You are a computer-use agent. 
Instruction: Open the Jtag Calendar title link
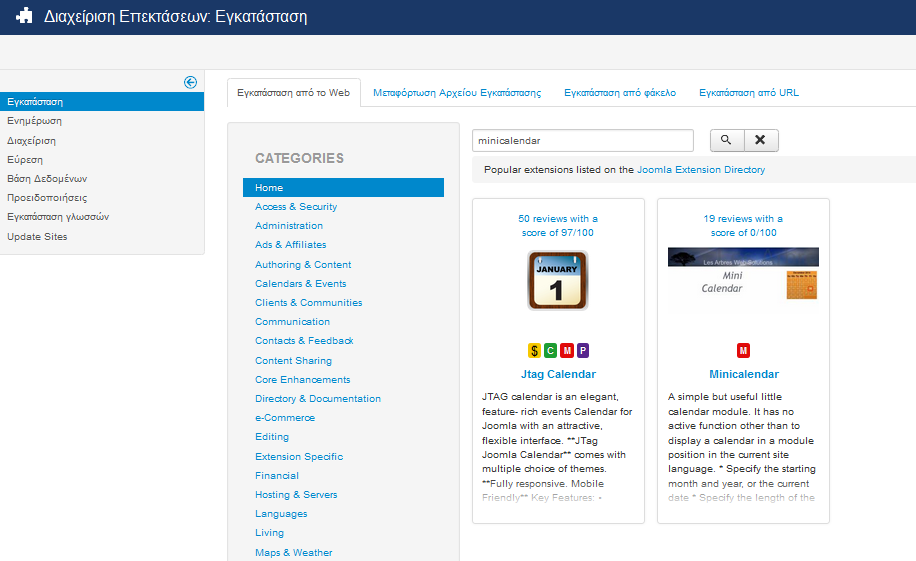[558, 374]
